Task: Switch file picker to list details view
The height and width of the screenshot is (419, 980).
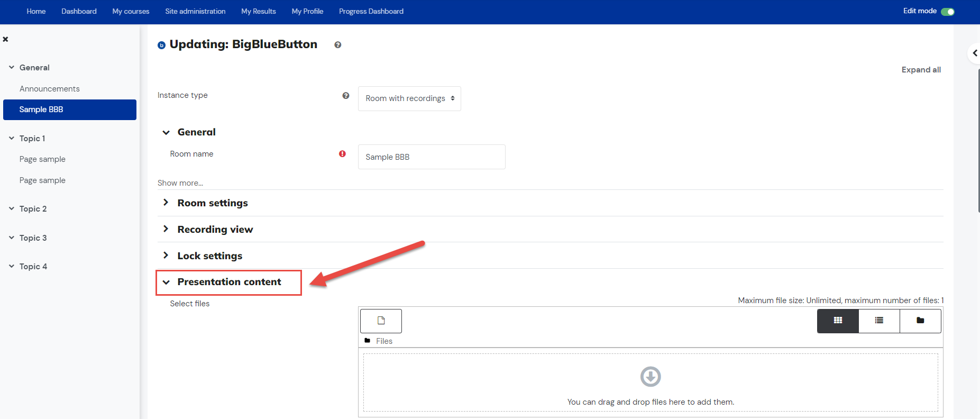Action: (x=879, y=321)
